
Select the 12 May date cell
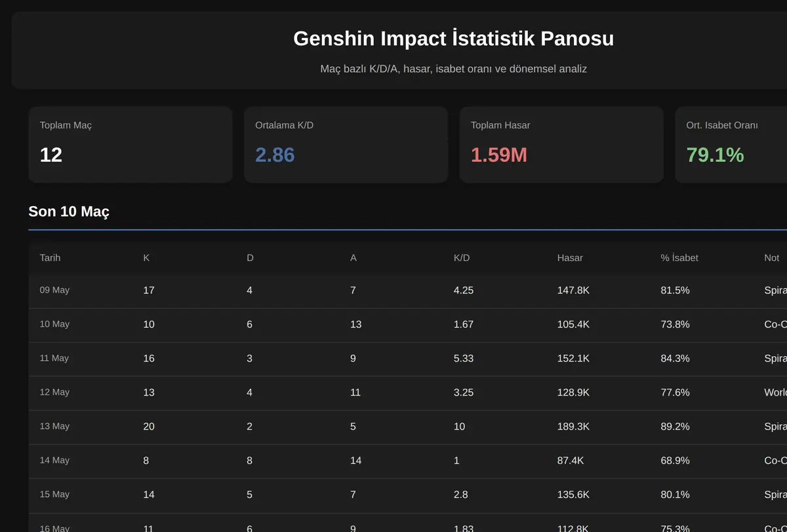coord(54,392)
